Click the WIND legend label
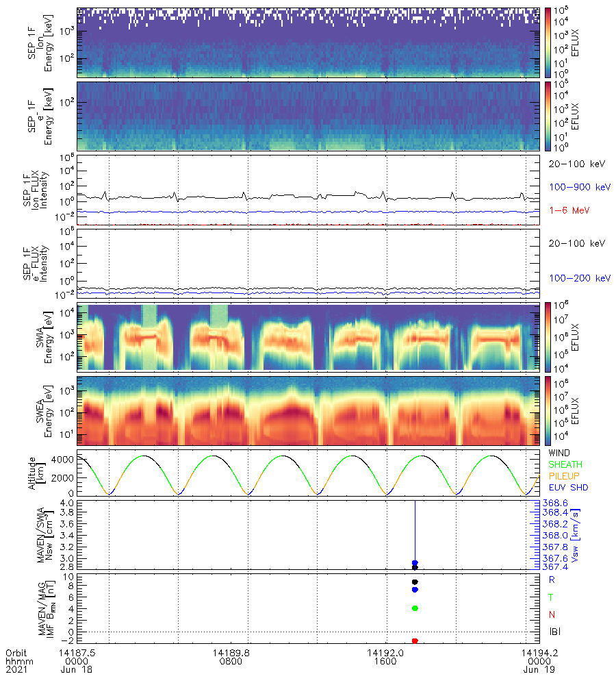Image resolution: width=616 pixels, height=685 pixels. click(x=560, y=453)
